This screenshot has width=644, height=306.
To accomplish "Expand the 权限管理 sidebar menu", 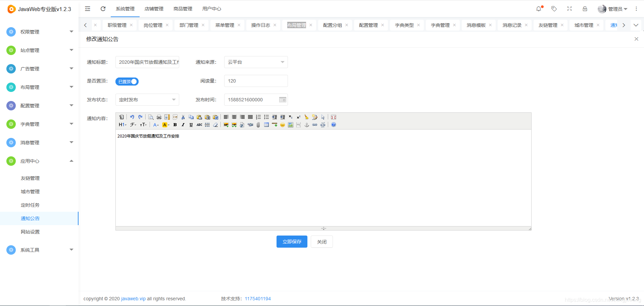I will click(39, 32).
